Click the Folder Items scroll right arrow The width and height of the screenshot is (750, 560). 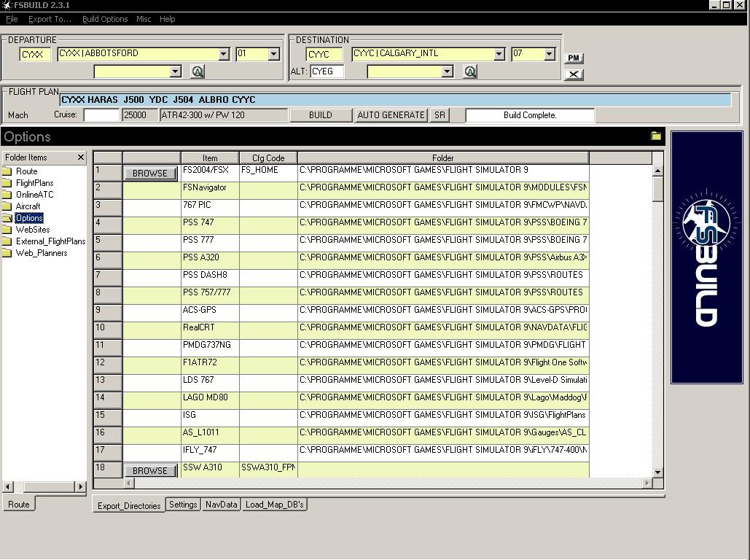(x=80, y=487)
